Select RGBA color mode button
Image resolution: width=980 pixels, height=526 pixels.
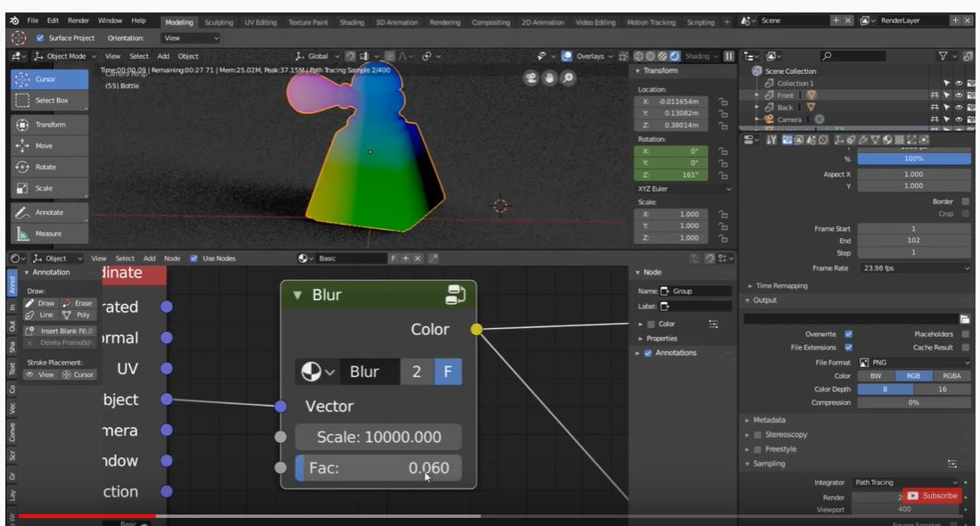(x=951, y=376)
